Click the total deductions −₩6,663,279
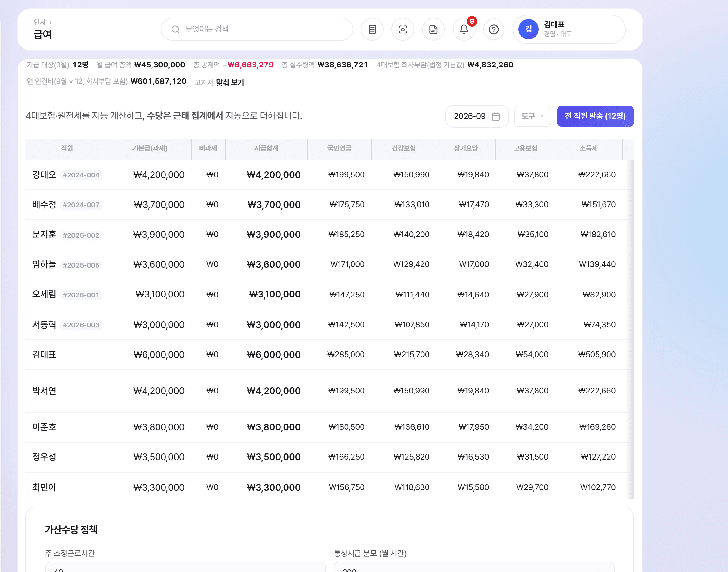Image resolution: width=728 pixels, height=572 pixels. (x=248, y=65)
